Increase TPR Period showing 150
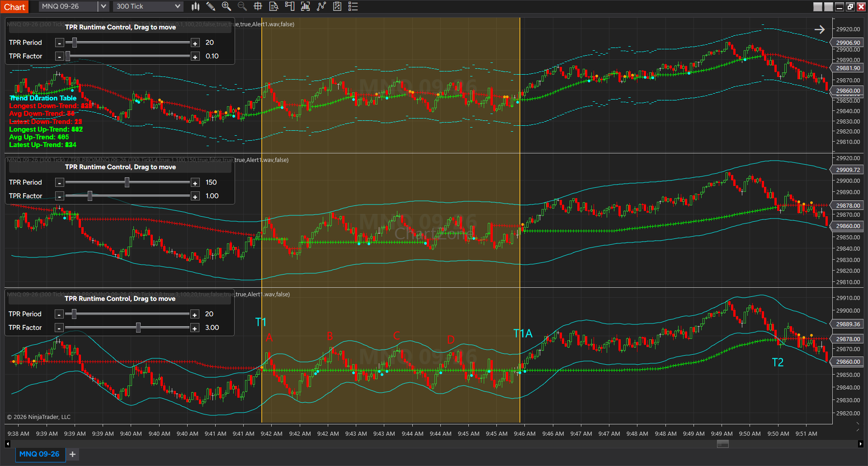Image resolution: width=868 pixels, height=466 pixels. pos(195,183)
